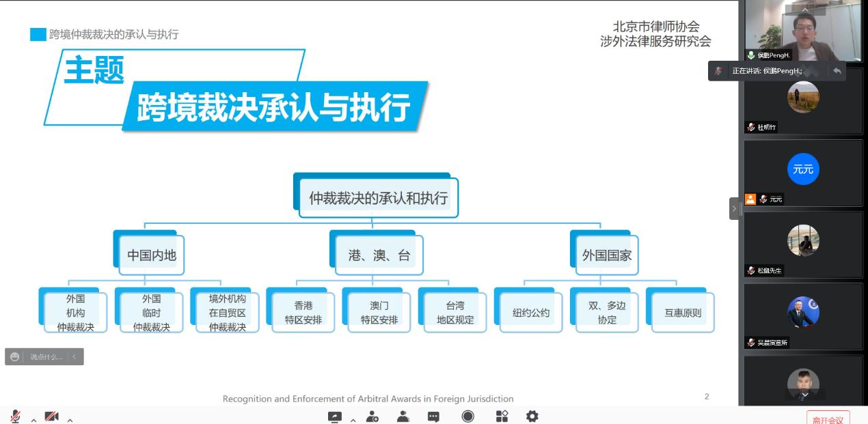The image size is (868, 424).
Task: Expand screen share options arrow
Action: 353,419
